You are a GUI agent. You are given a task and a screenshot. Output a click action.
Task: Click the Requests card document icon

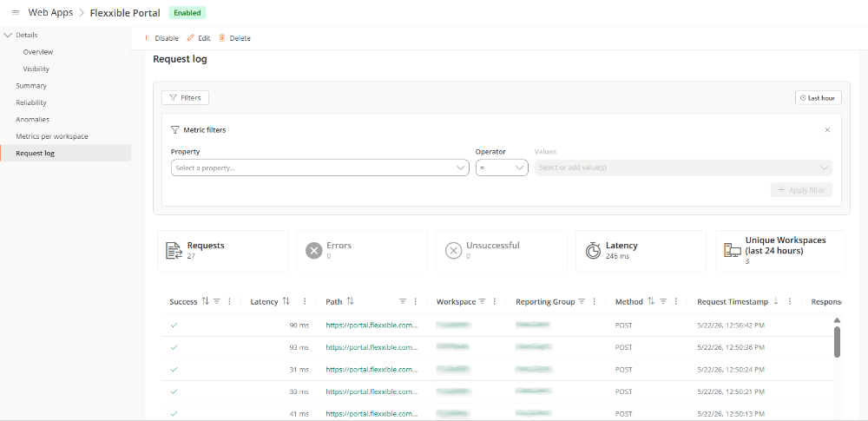click(174, 250)
